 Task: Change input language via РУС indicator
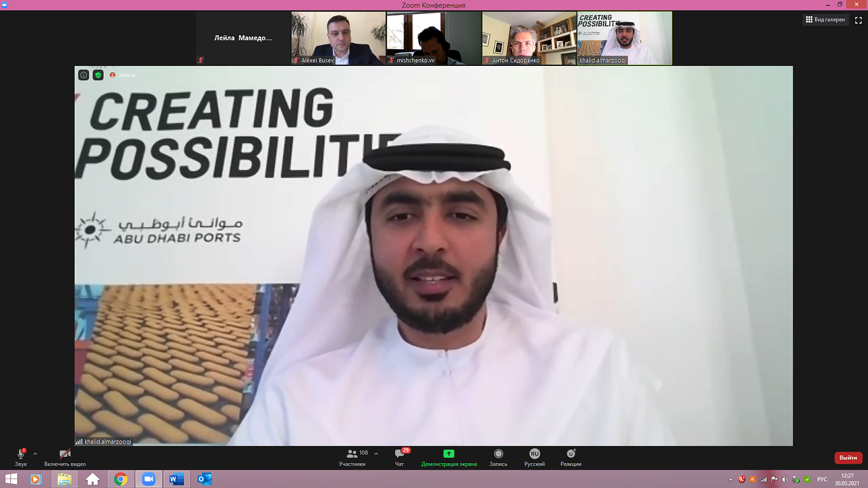[822, 479]
